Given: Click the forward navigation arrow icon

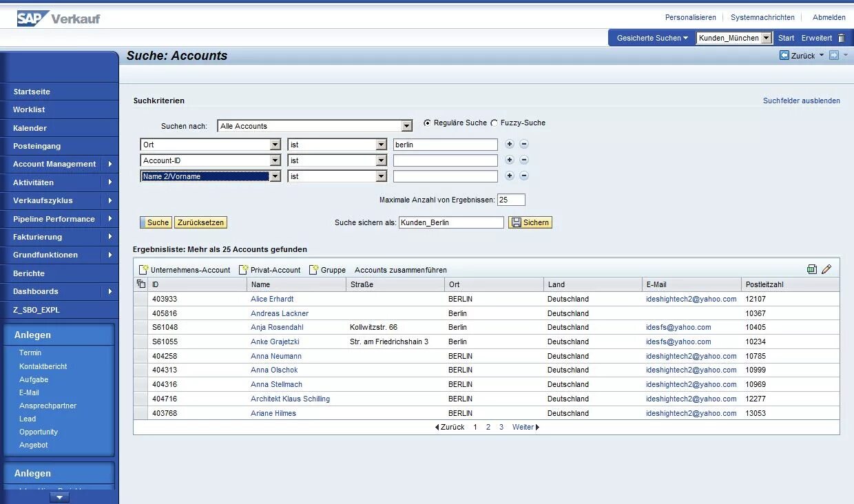Looking at the screenshot, I should tap(834, 55).
